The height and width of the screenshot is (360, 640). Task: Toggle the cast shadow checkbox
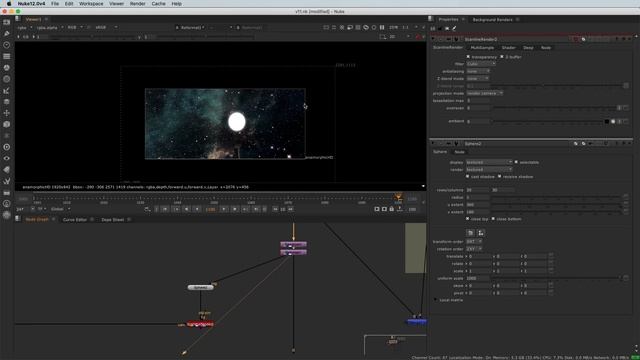(x=468, y=176)
